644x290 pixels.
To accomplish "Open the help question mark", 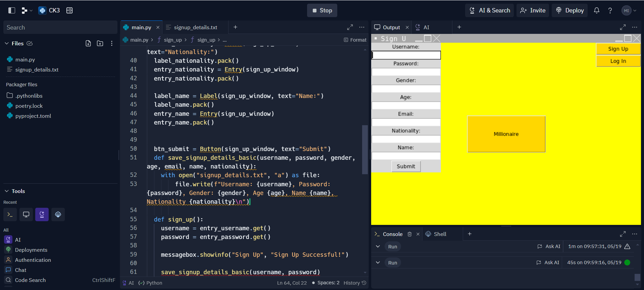I will coord(610,10).
